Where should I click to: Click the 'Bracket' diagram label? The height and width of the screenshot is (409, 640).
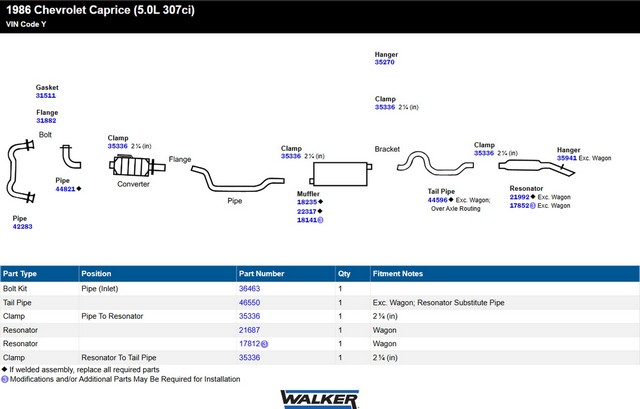387,149
